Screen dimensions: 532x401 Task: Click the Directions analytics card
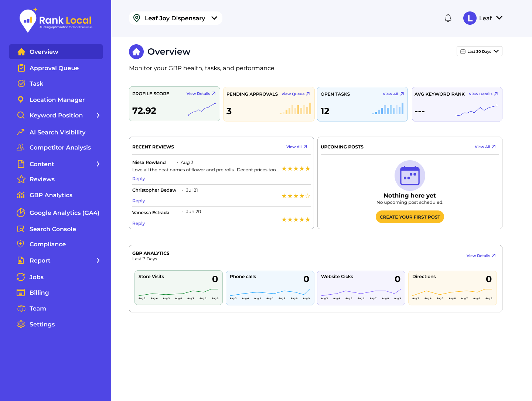point(453,288)
